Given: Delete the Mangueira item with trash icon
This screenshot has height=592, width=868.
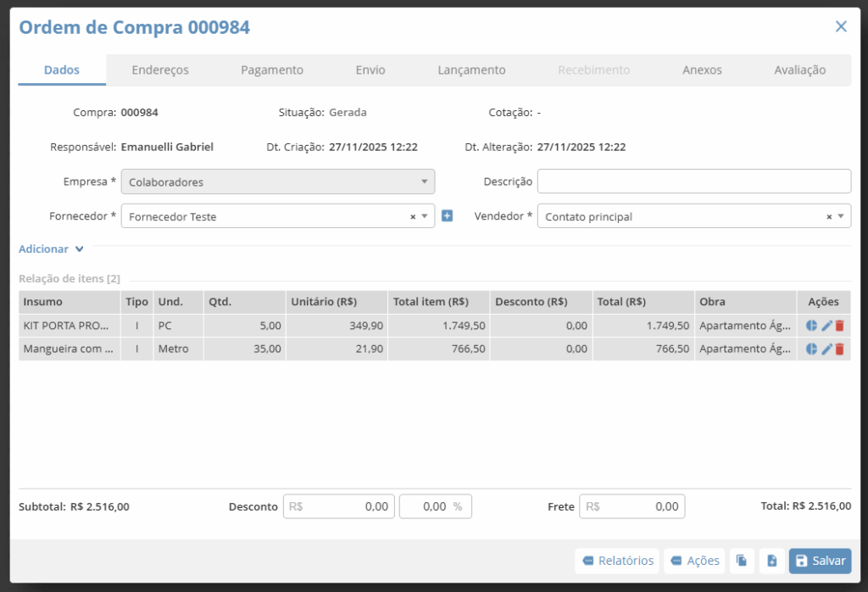Looking at the screenshot, I should [x=840, y=349].
